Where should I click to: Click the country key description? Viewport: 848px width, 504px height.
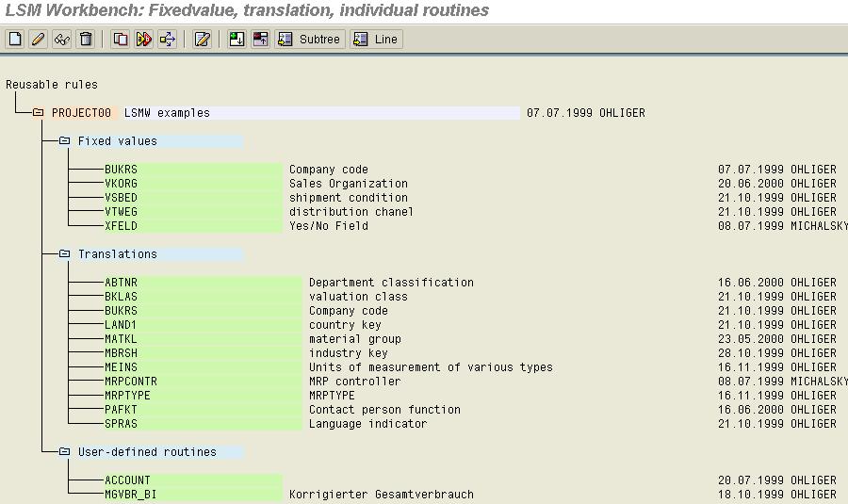[345, 324]
